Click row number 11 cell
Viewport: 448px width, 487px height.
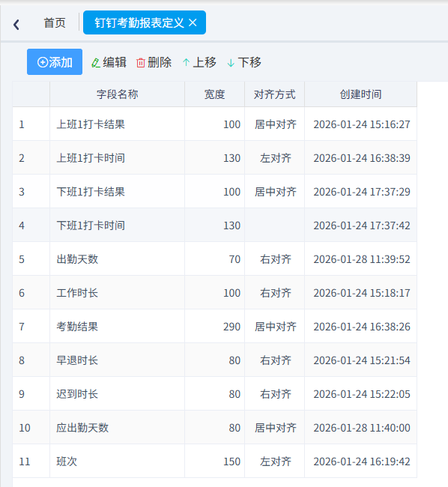[31, 462]
